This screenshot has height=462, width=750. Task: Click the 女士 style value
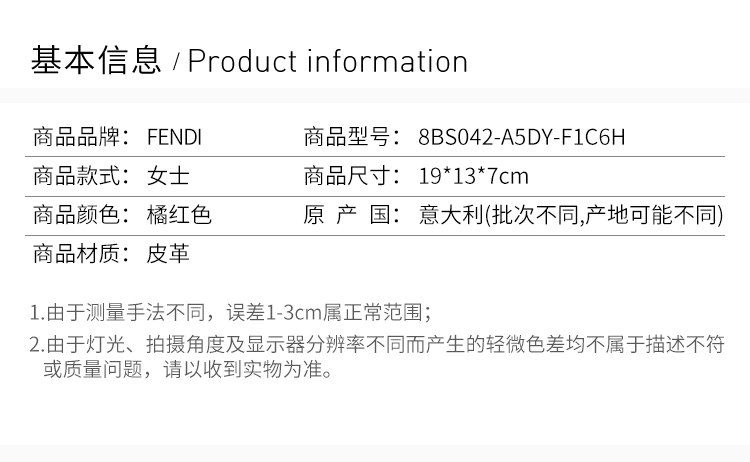168,177
